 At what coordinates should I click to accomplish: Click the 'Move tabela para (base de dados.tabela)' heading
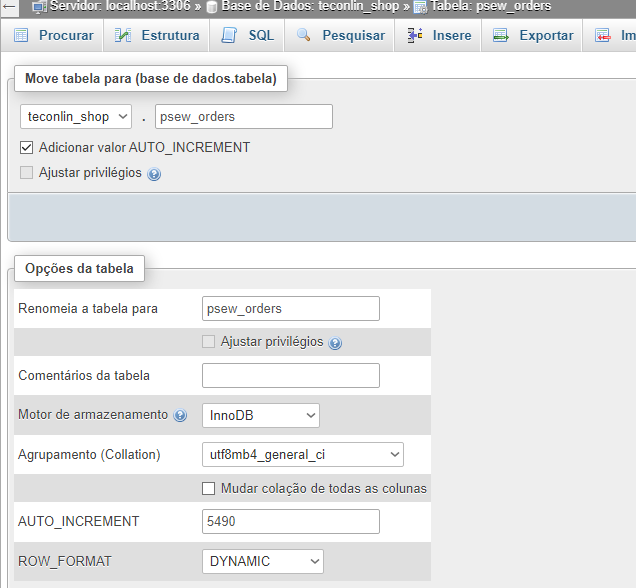point(151,79)
